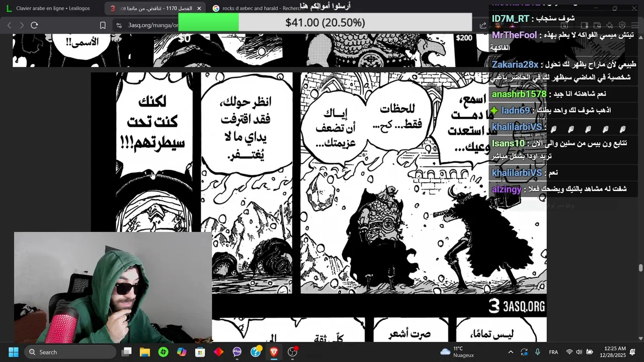Click chat username ladn69
The width and height of the screenshot is (644, 362).
(515, 110)
